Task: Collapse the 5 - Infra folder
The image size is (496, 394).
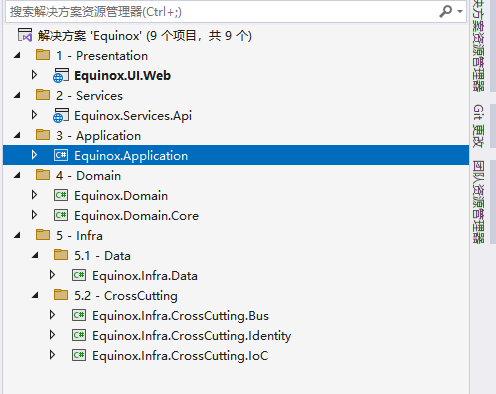Action: (17, 235)
